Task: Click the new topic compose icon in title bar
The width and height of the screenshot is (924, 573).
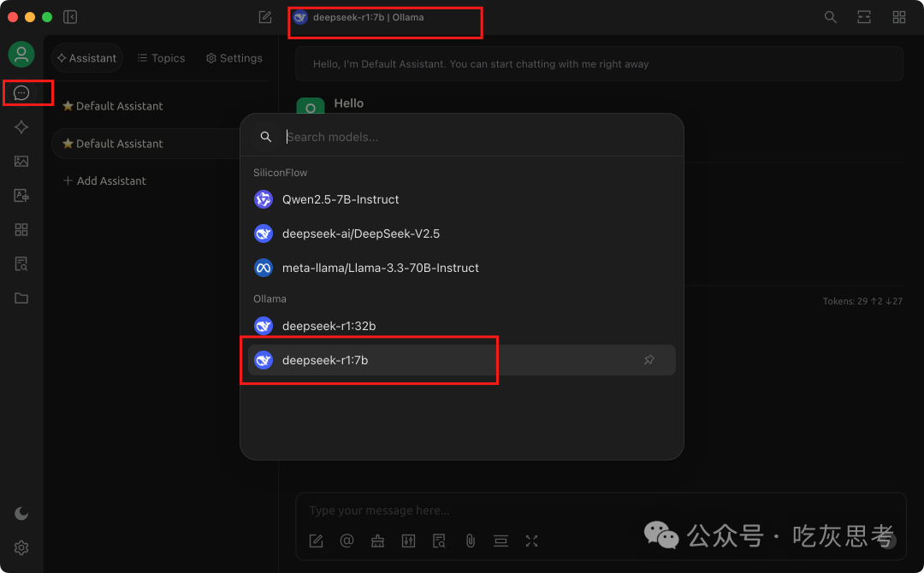Action: click(x=265, y=17)
